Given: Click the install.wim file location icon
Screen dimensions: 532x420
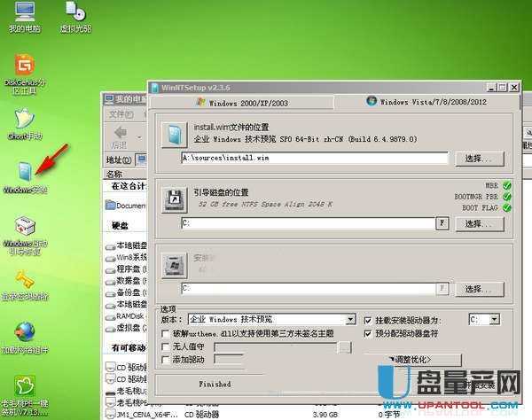Looking at the screenshot, I should point(172,135).
